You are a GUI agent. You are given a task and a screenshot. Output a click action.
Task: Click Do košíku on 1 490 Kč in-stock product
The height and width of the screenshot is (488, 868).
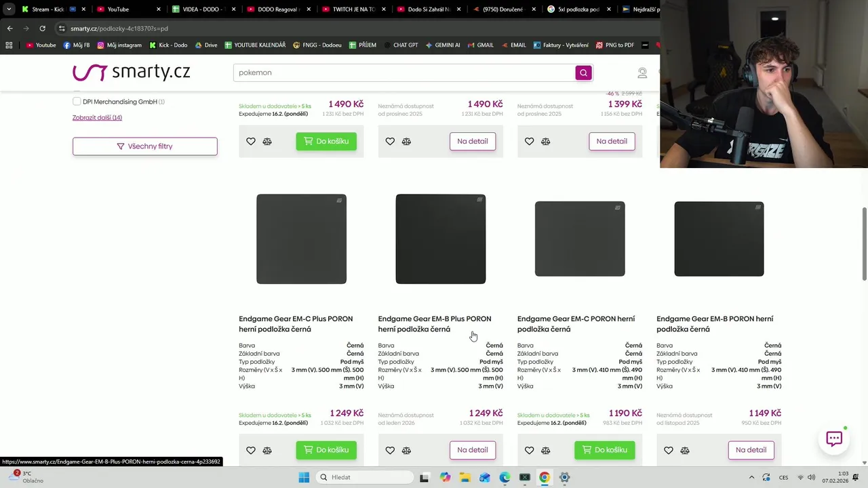[326, 141]
